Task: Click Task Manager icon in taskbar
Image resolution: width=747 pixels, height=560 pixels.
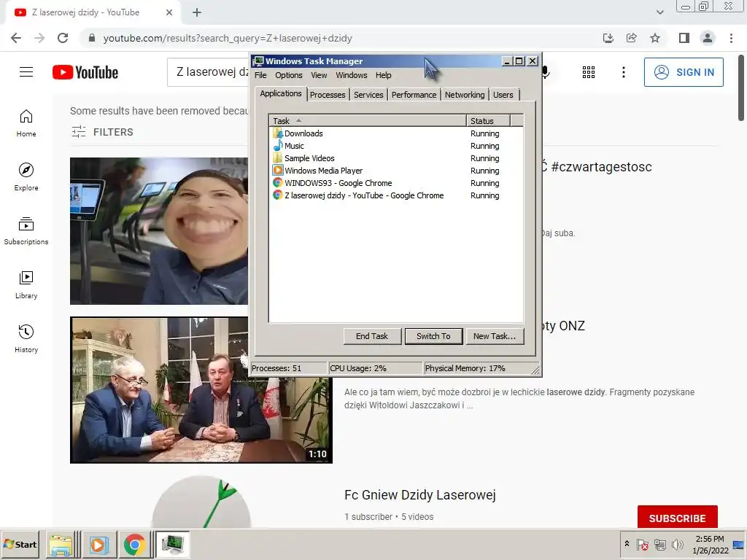Action: pyautogui.click(x=172, y=544)
